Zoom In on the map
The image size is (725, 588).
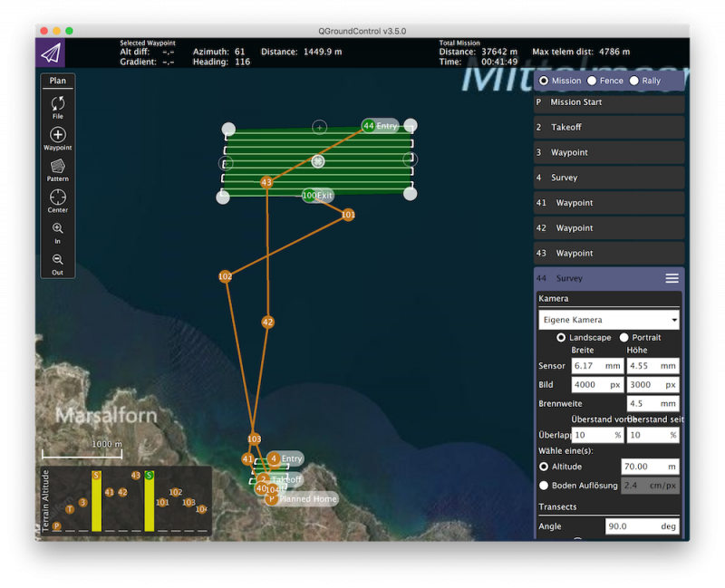pyautogui.click(x=58, y=233)
